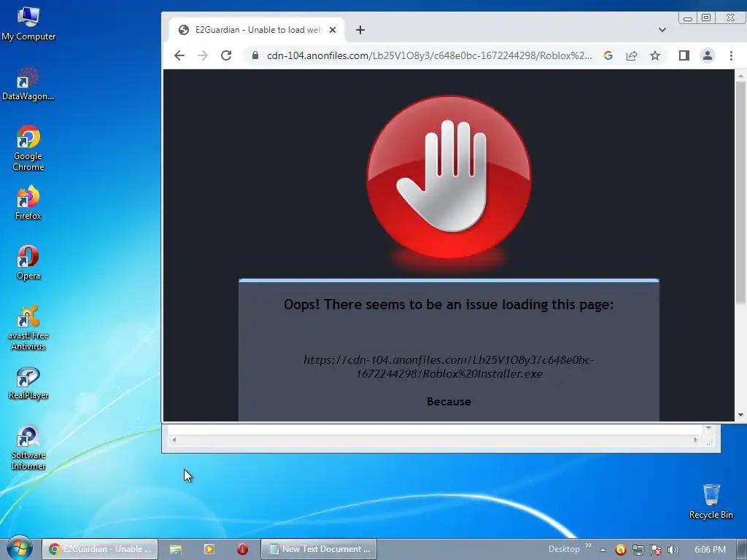Image resolution: width=747 pixels, height=560 pixels.
Task: Open the Software Informer shortcut
Action: [28, 447]
